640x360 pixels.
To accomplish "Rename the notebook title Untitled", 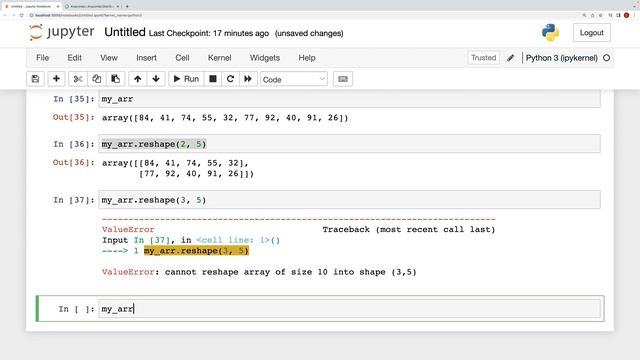I will pyautogui.click(x=125, y=32).
